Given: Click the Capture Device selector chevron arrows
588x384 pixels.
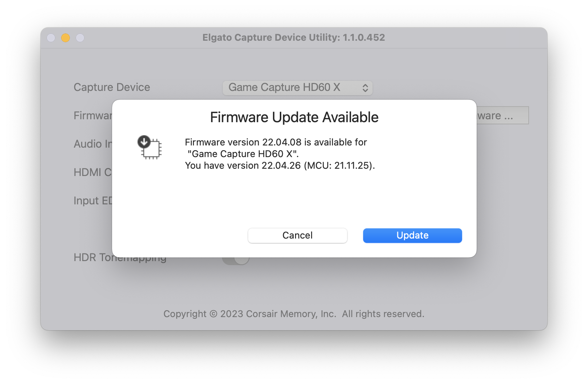Looking at the screenshot, I should tap(365, 88).
